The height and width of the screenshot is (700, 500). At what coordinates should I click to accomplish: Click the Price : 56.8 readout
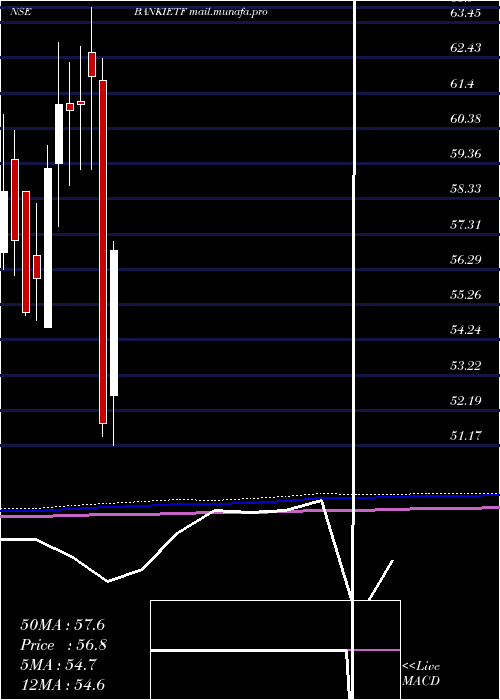tap(62, 645)
